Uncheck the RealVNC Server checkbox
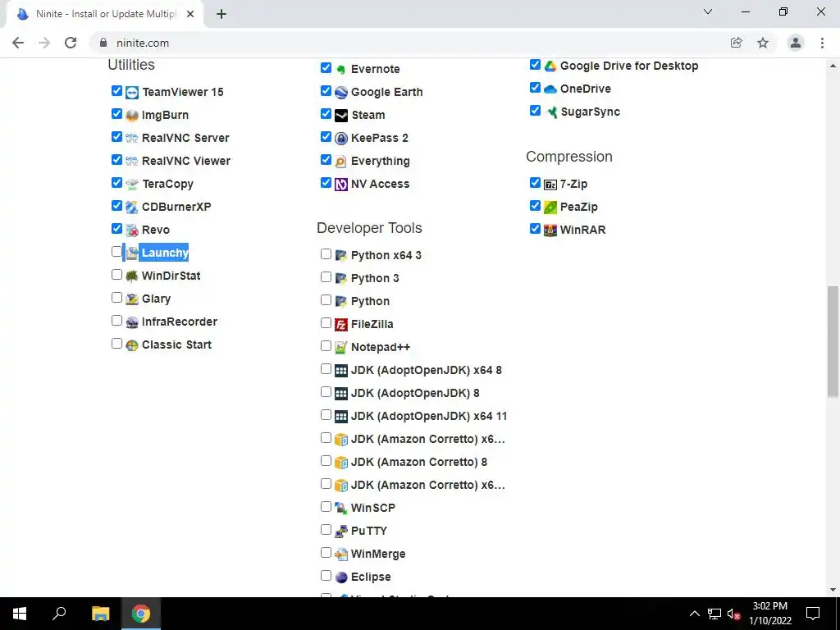Screen dimensions: 840x630 pyautogui.click(x=116, y=137)
